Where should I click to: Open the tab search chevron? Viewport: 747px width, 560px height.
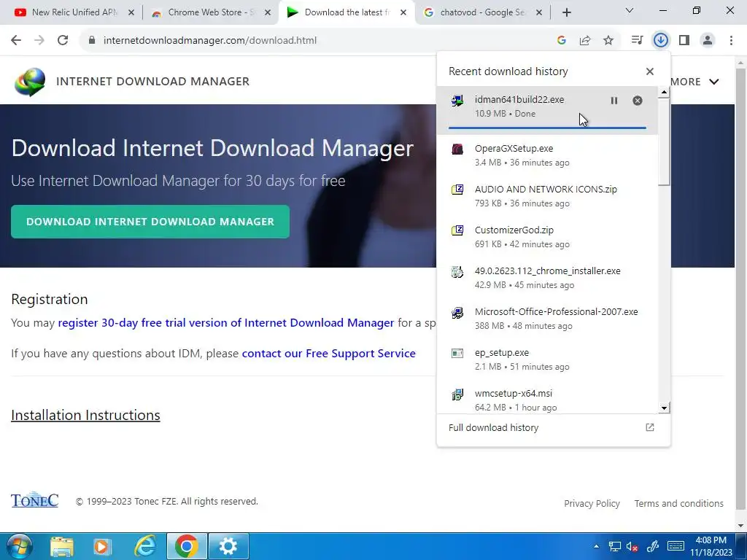pos(630,10)
